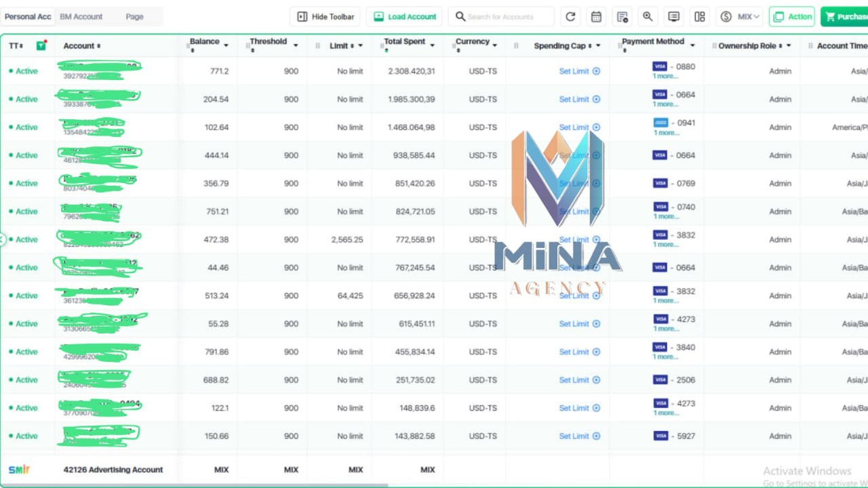This screenshot has width=868, height=488.
Task: Click the Limit value 64,425
Action: pyautogui.click(x=350, y=296)
